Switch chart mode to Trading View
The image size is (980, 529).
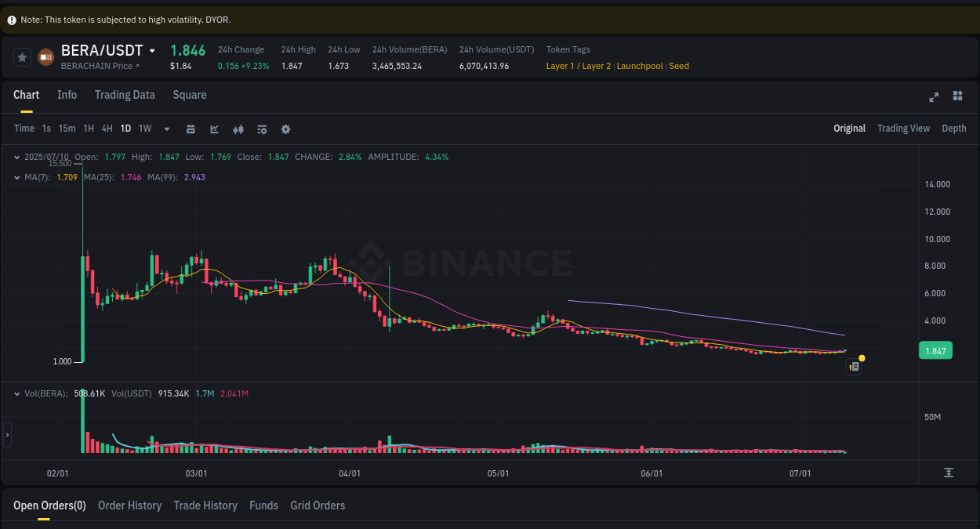click(903, 128)
